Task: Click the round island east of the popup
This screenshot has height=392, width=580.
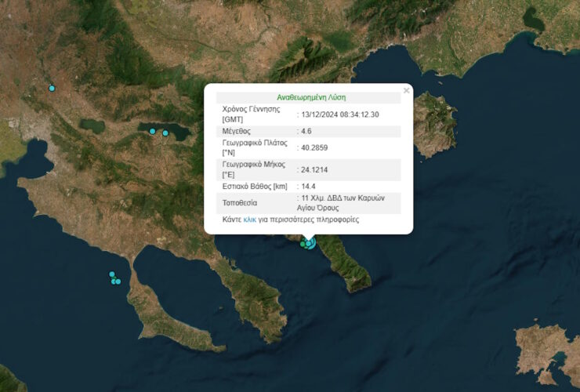Action: [433, 123]
